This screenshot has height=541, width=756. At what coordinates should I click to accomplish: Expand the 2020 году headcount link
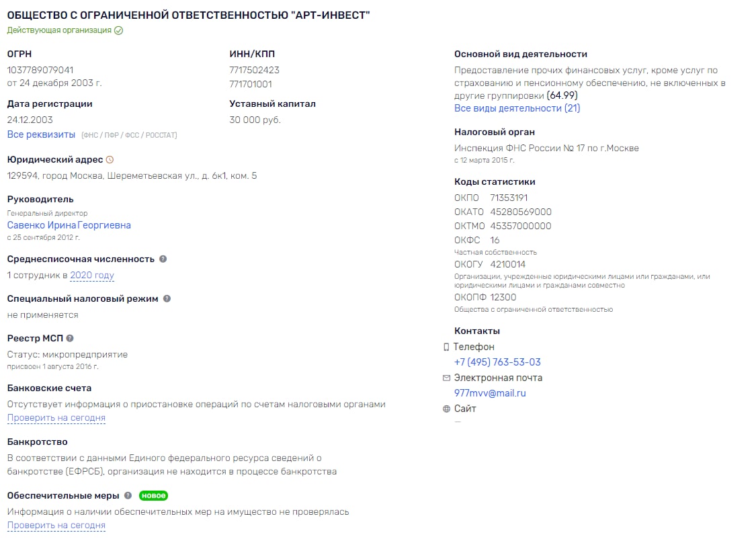pyautogui.click(x=92, y=275)
